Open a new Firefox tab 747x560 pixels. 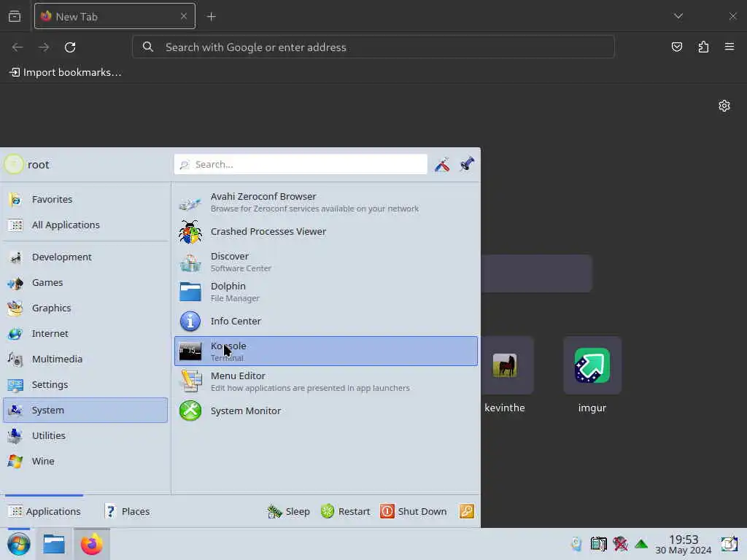pos(212,17)
